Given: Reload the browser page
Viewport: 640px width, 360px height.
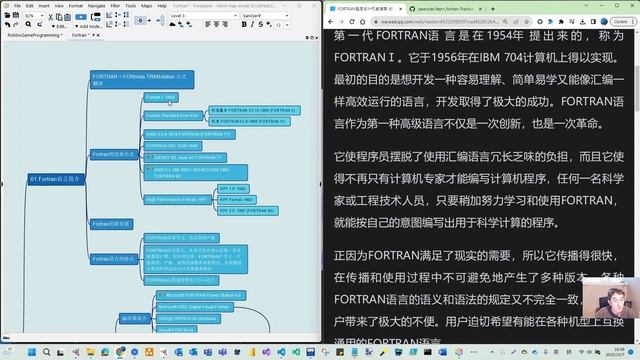Looking at the screenshot, I should coord(352,22).
